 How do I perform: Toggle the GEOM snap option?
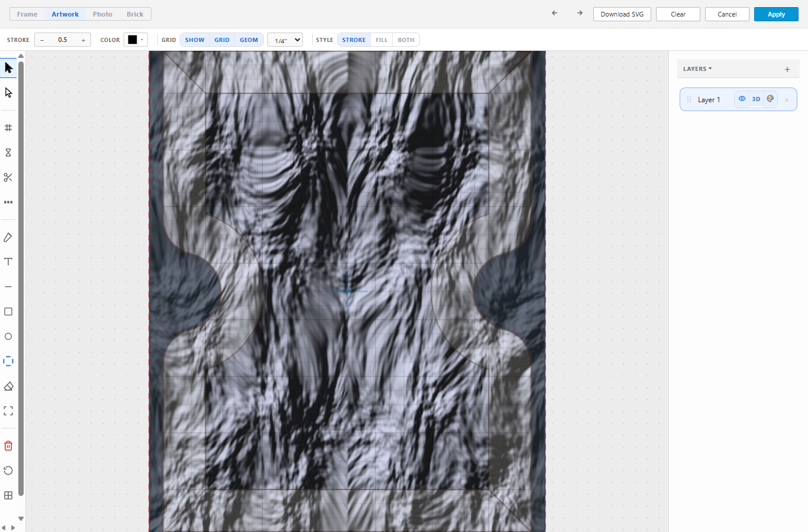tap(249, 40)
